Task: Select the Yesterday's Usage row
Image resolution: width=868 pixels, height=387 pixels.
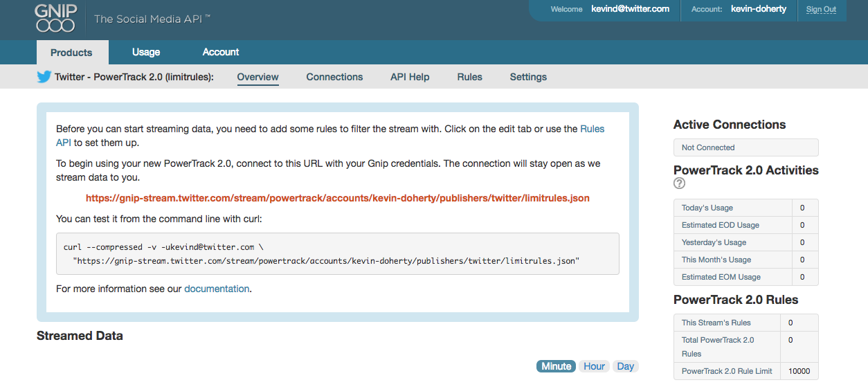Action: 746,242
